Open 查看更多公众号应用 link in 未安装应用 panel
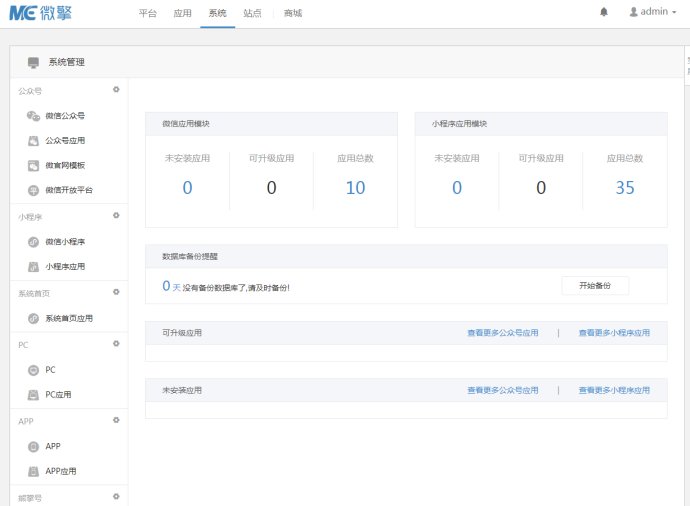The image size is (690, 506). (x=503, y=390)
